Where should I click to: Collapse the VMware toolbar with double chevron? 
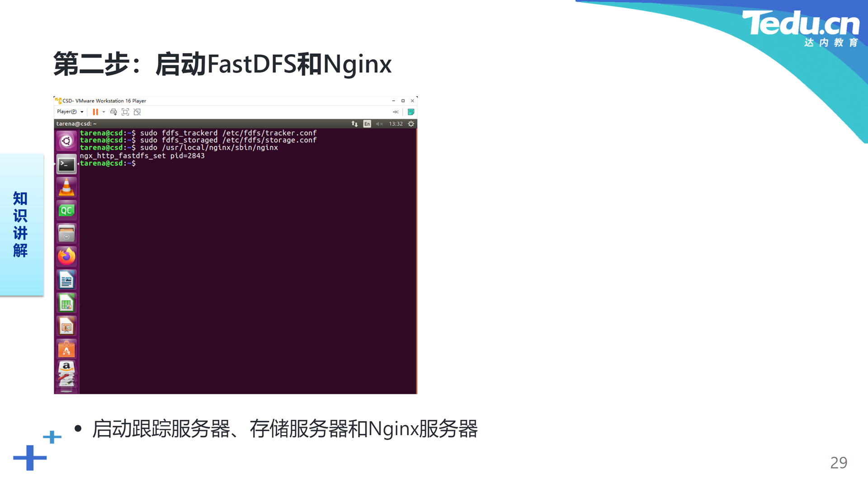(396, 112)
